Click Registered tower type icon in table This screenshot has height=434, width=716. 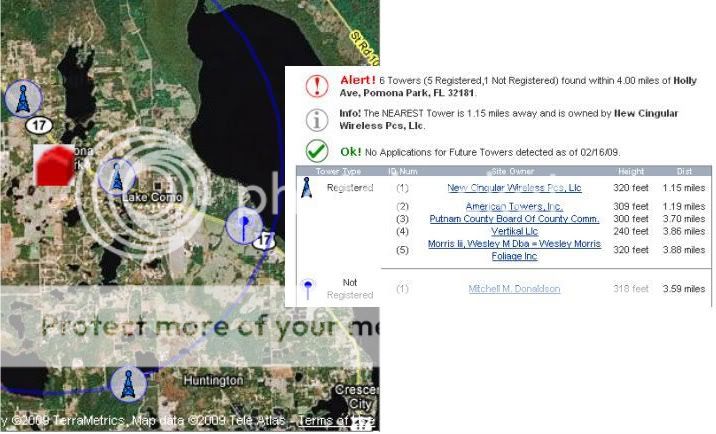(x=307, y=187)
